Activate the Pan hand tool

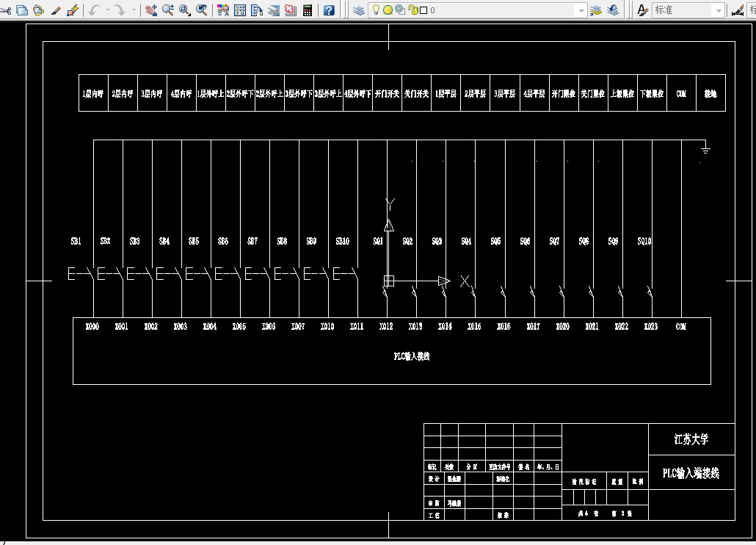tap(151, 10)
